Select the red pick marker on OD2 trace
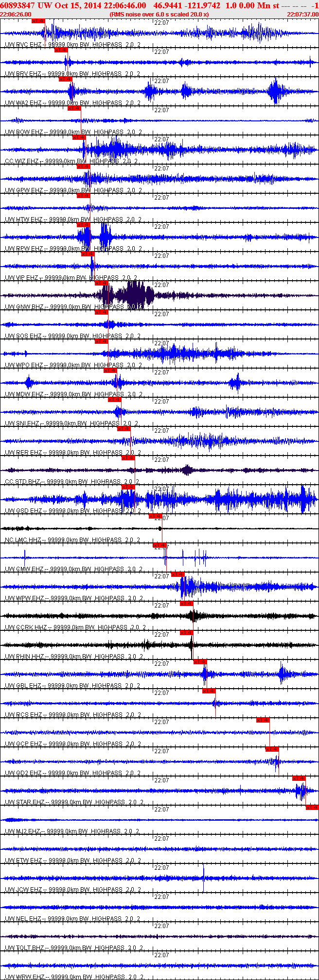 (272, 749)
